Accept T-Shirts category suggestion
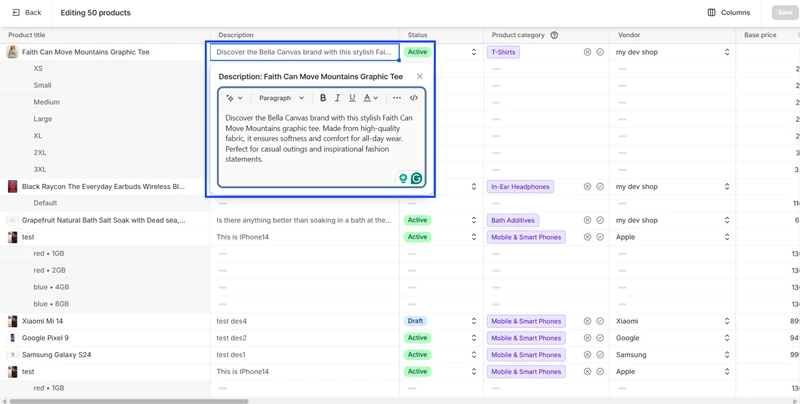The width and height of the screenshot is (800, 404). click(x=600, y=52)
